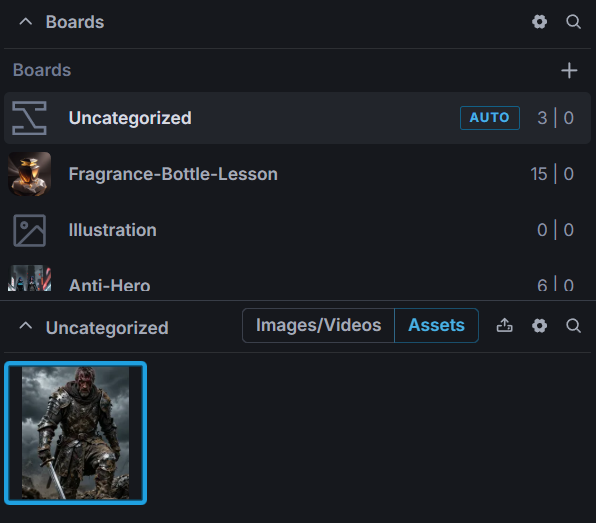Image resolution: width=596 pixels, height=523 pixels.
Task: Click the 0 | 0 count on Illustration
Action: (x=555, y=230)
